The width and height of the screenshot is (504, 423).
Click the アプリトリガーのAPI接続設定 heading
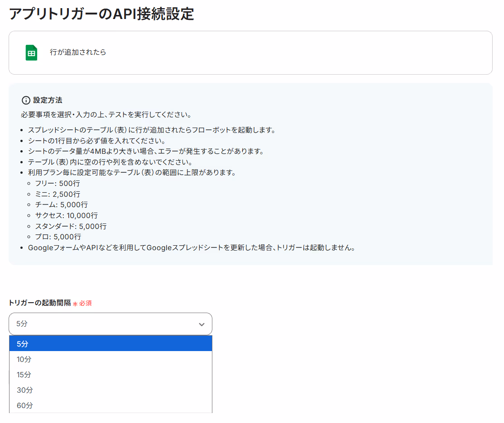101,14
